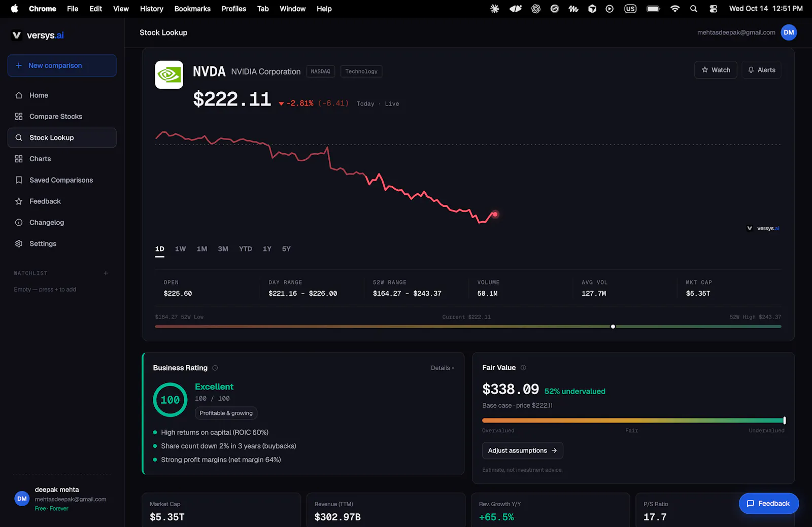Viewport: 812px width, 527px height.
Task: Click the New comparison button
Action: coord(62,65)
